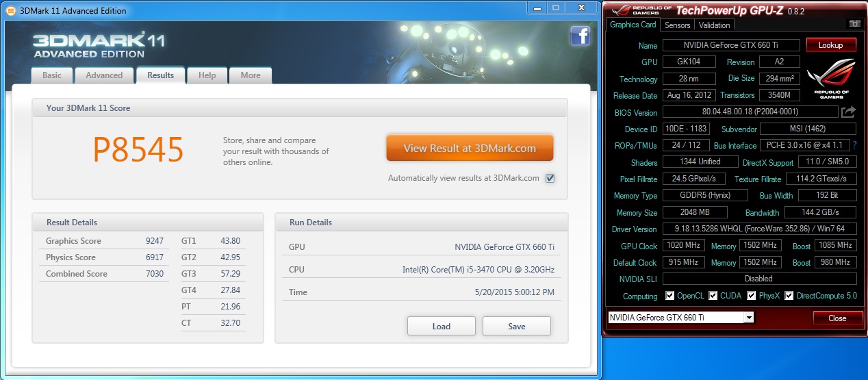Click the Boost 1085 MHz field
The width and height of the screenshot is (868, 380).
point(835,245)
